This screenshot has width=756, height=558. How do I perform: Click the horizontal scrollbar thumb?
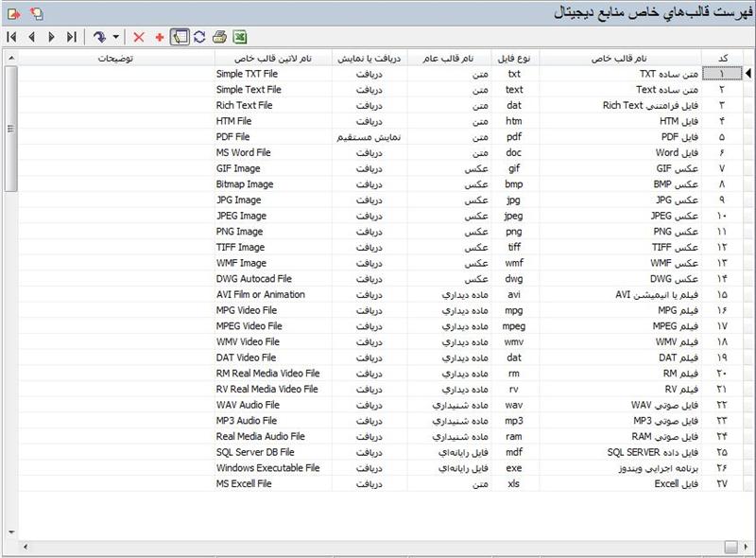[x=731, y=547]
